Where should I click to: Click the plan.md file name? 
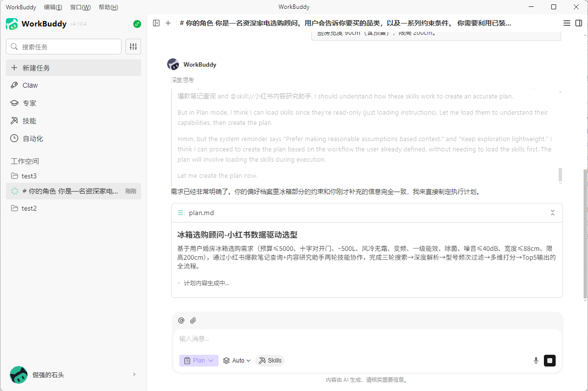coord(201,213)
